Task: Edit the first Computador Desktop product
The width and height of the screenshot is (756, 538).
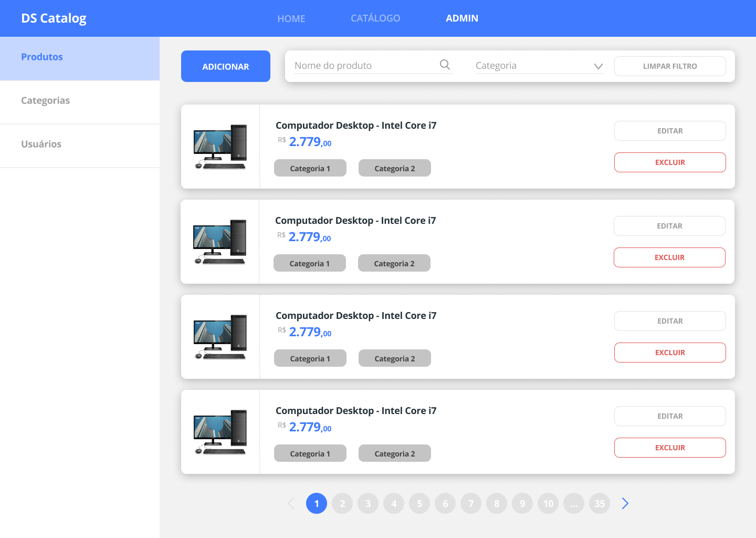Action: coord(670,131)
